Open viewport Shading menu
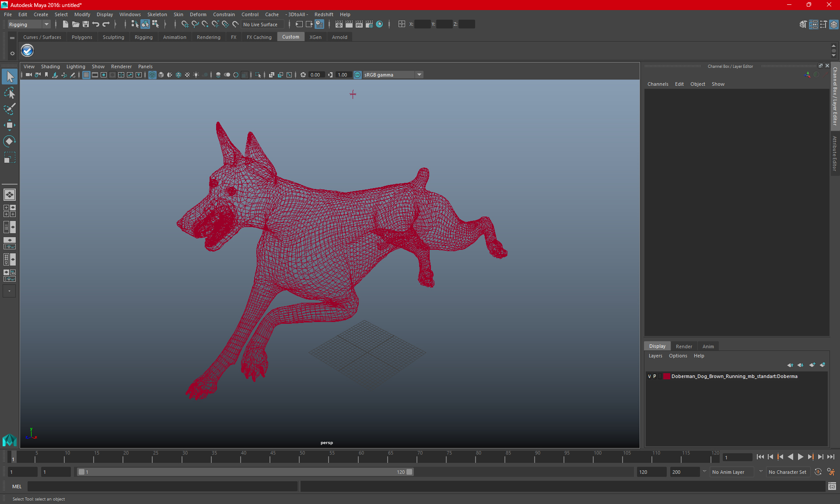The height and width of the screenshot is (504, 840). tap(50, 66)
